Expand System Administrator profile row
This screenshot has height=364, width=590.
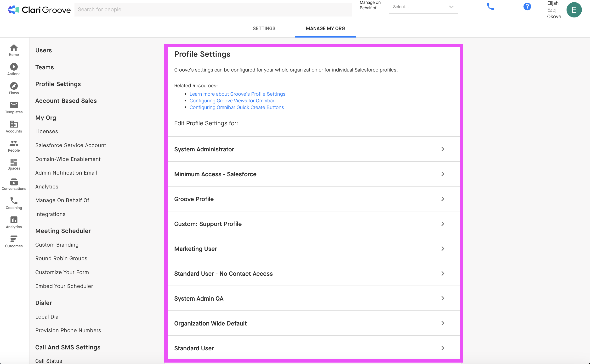click(x=314, y=149)
